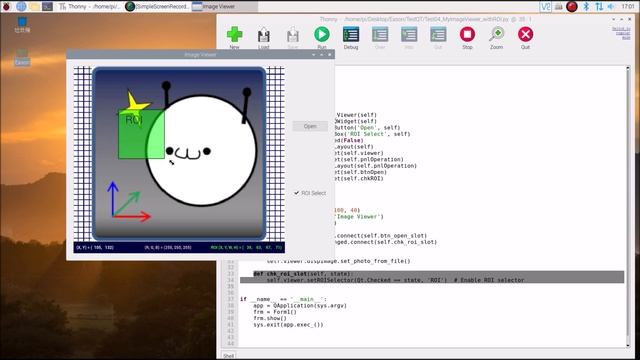Click the Step Over debug icon

coord(380,35)
